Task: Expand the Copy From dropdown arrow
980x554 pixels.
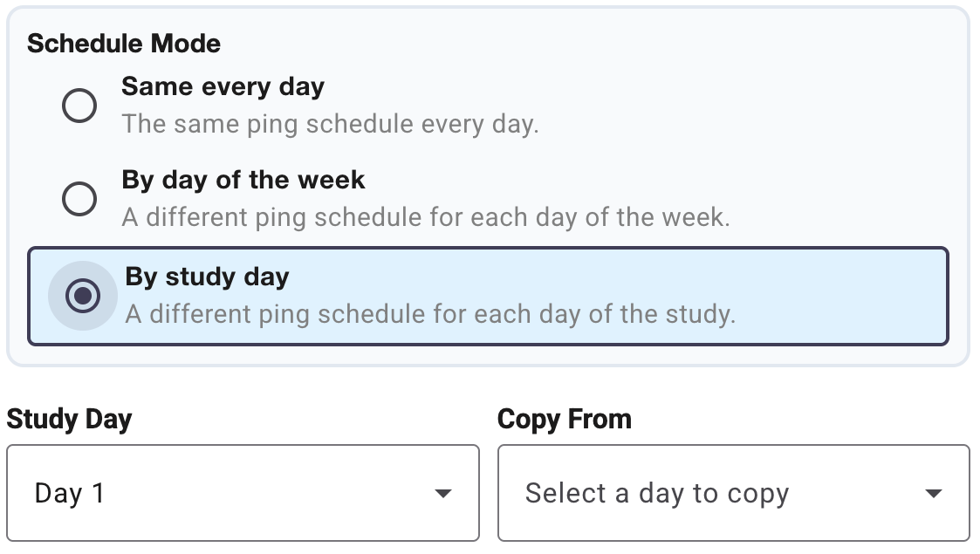Action: pyautogui.click(x=933, y=494)
